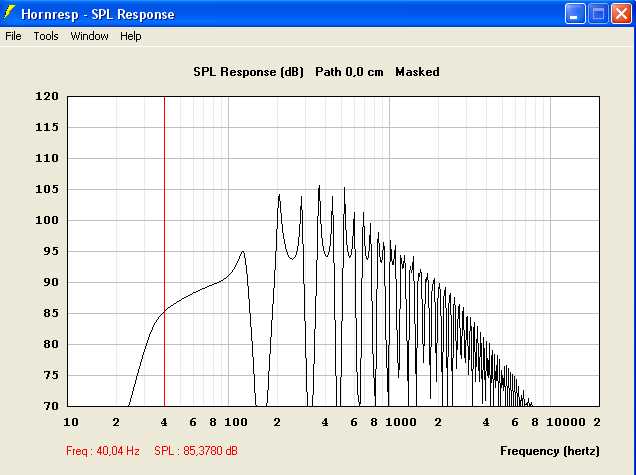Click the 100 Hz x-axis label

(x=236, y=422)
